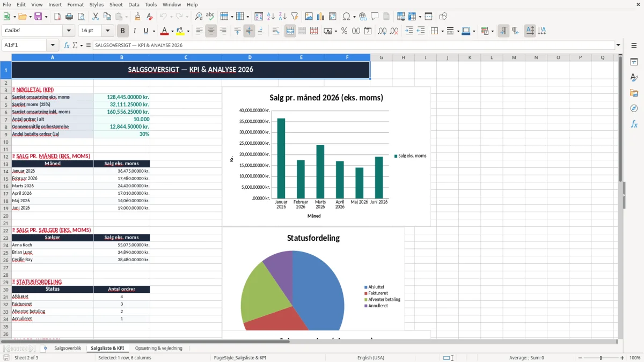Click the Format as Percent icon

tap(344, 31)
